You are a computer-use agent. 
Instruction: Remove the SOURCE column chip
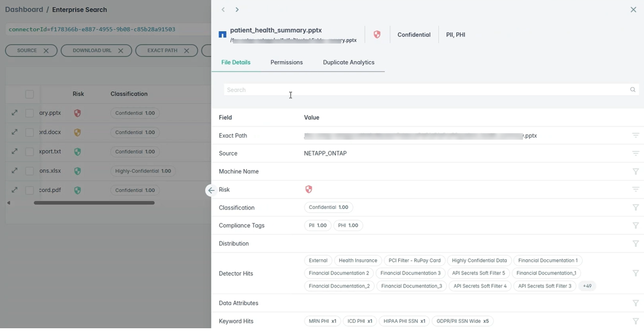46,51
